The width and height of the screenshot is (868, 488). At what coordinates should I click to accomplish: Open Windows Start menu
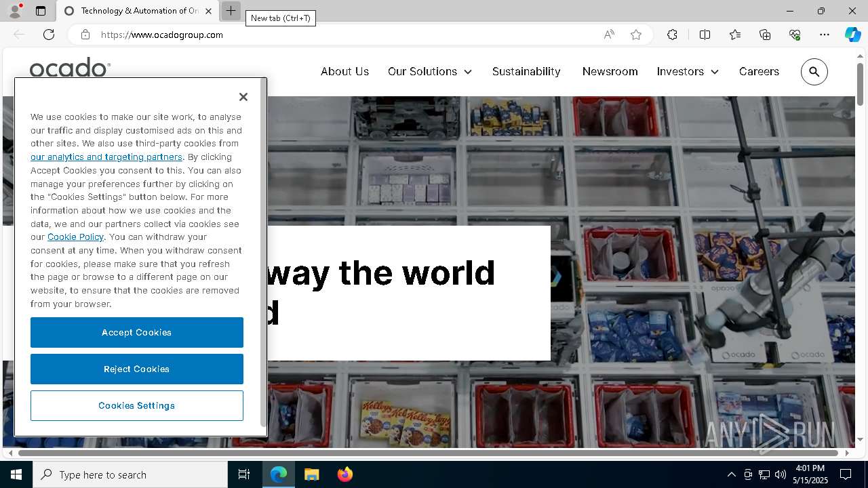[x=16, y=474]
